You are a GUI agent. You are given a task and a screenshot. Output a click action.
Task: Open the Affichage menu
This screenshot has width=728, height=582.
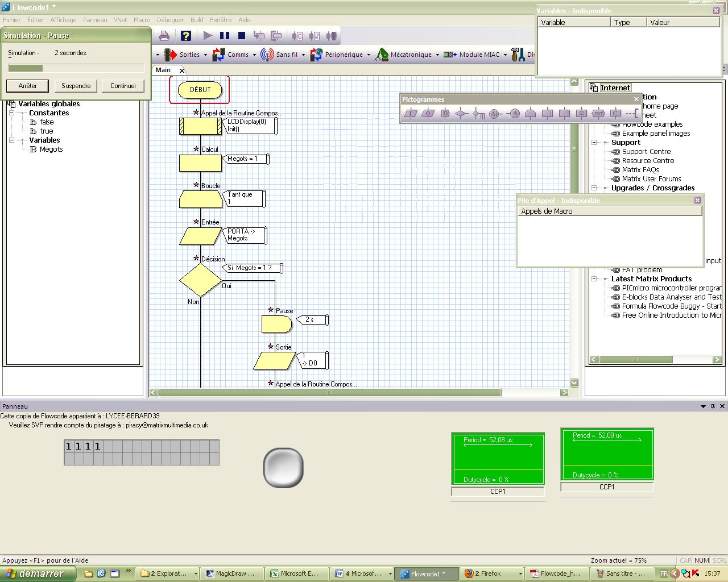click(63, 20)
